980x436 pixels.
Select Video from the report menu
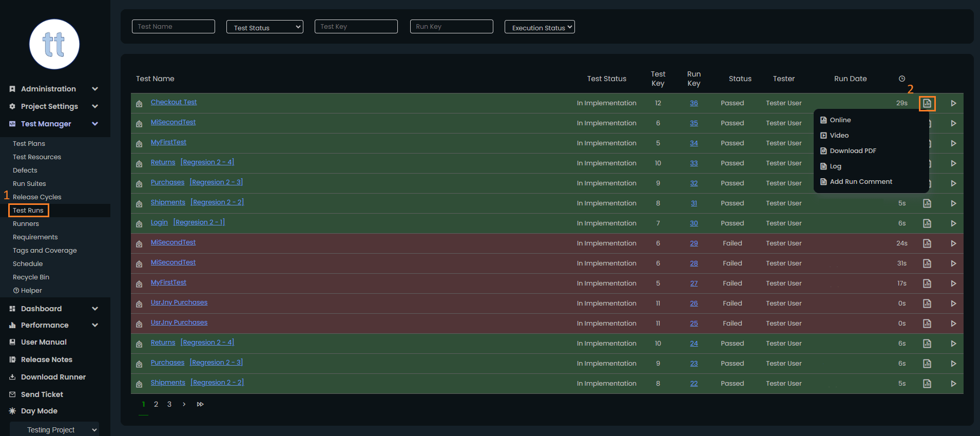839,136
